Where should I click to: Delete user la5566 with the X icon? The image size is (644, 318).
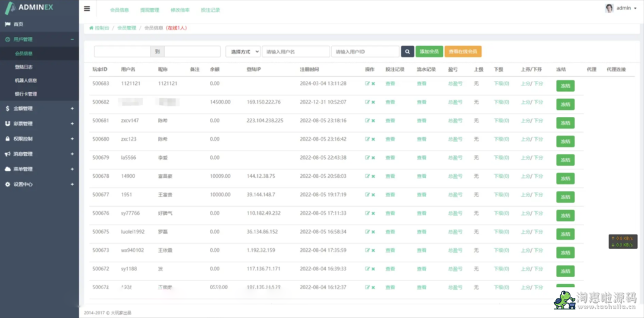click(x=373, y=158)
